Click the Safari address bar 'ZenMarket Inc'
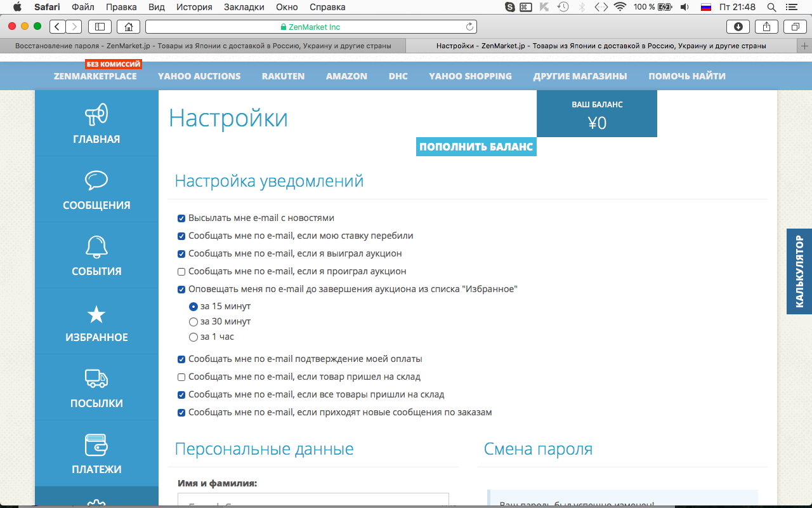 311,27
